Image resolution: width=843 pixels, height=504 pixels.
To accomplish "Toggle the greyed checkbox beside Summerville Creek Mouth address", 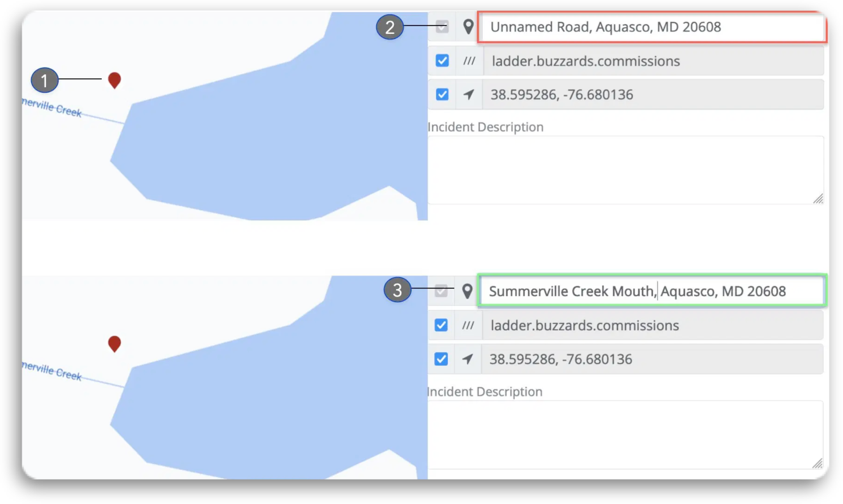I will (441, 291).
